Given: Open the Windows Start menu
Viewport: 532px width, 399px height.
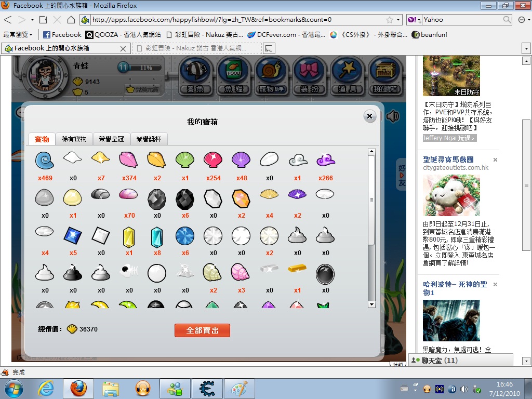Looking at the screenshot, I should tap(14, 389).
